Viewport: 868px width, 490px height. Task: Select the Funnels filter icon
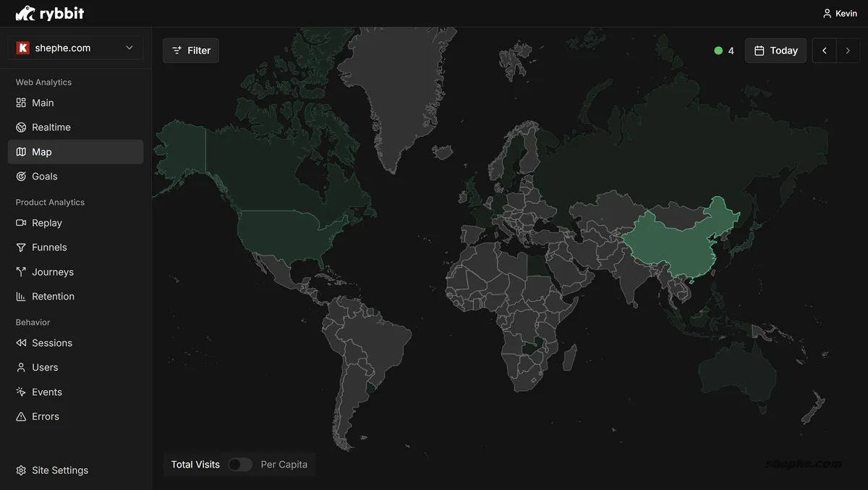tap(21, 248)
